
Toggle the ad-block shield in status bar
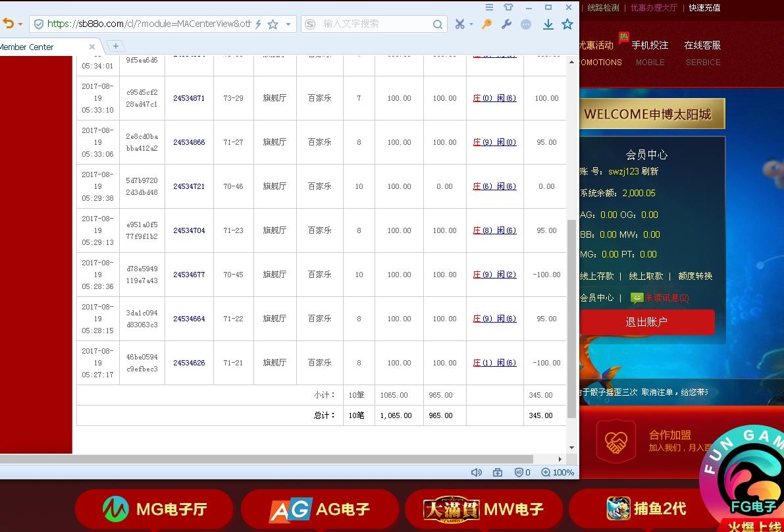click(x=518, y=472)
